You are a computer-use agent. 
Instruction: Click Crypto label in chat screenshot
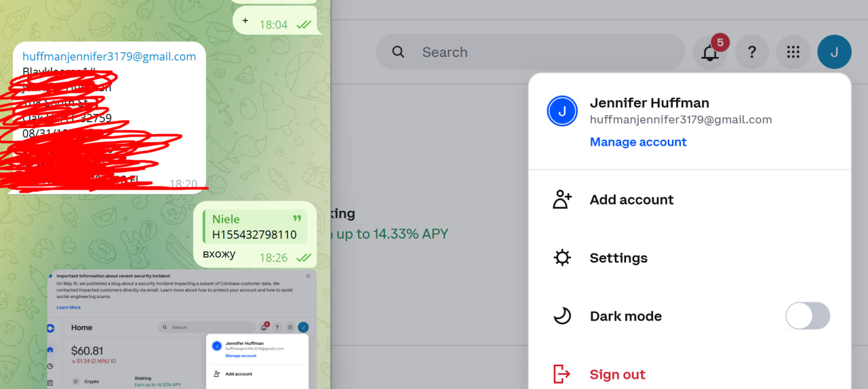[x=91, y=382]
